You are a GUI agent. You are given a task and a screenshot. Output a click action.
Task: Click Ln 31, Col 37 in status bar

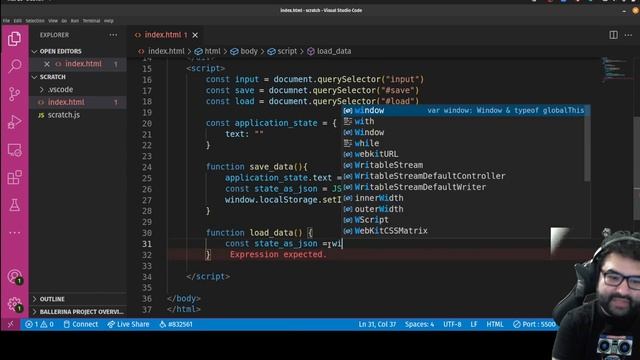[377, 324]
